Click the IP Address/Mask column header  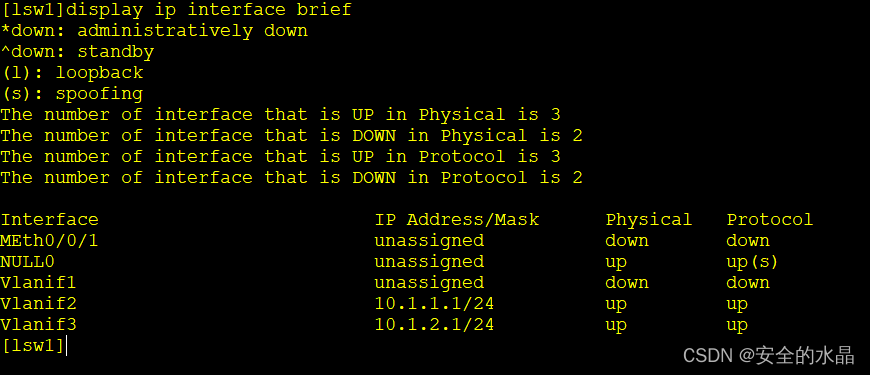457,220
